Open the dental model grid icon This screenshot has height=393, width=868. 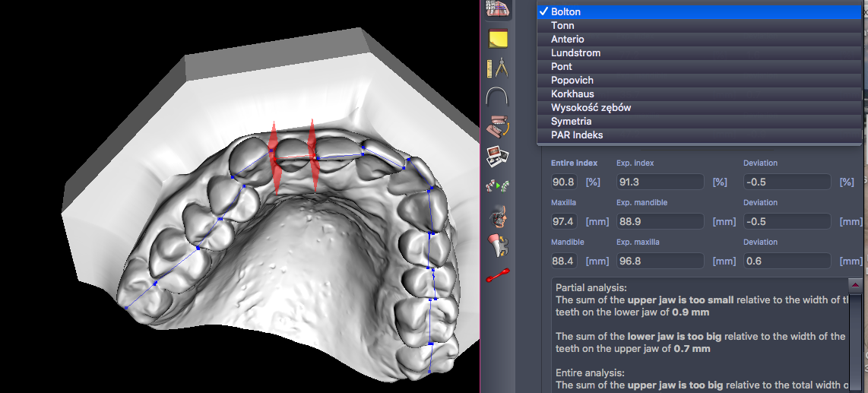(x=498, y=9)
